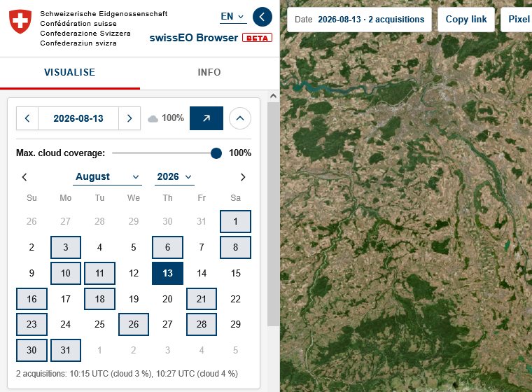Image resolution: width=532 pixels, height=392 pixels.
Task: Click day 12 in the August calendar
Action: coord(134,273)
